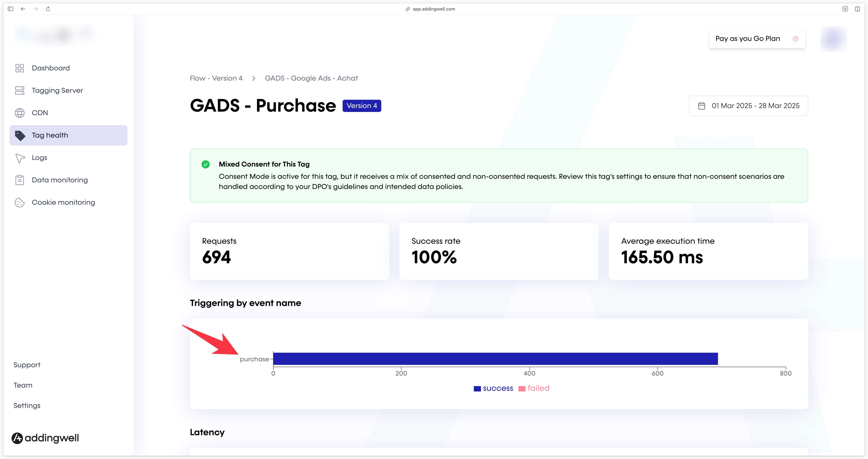Open the browser split view icon
The height and width of the screenshot is (459, 868).
click(x=857, y=9)
